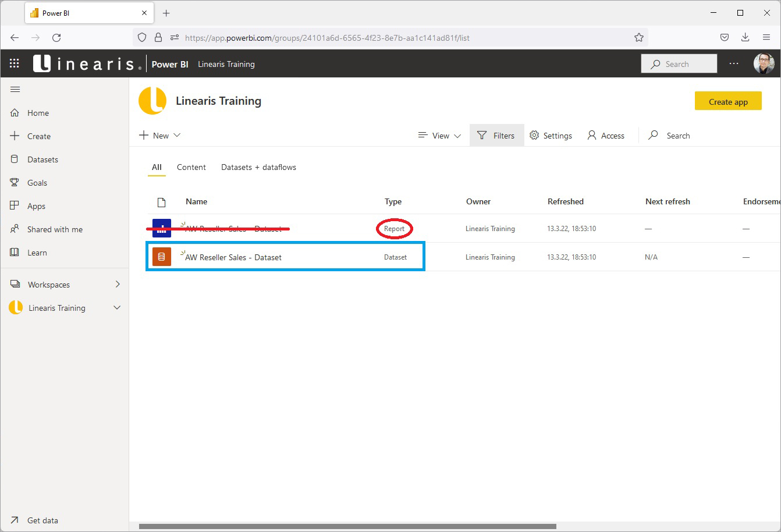Click the Create app button
781x532 pixels.
(728, 101)
